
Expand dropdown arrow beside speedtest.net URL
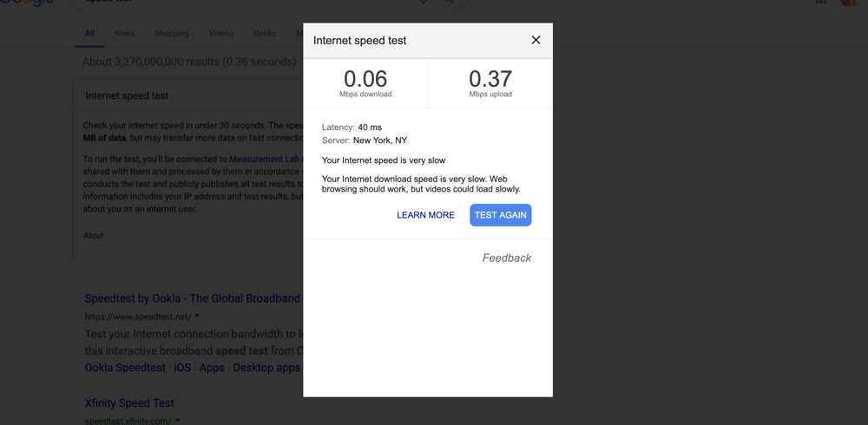pyautogui.click(x=197, y=317)
